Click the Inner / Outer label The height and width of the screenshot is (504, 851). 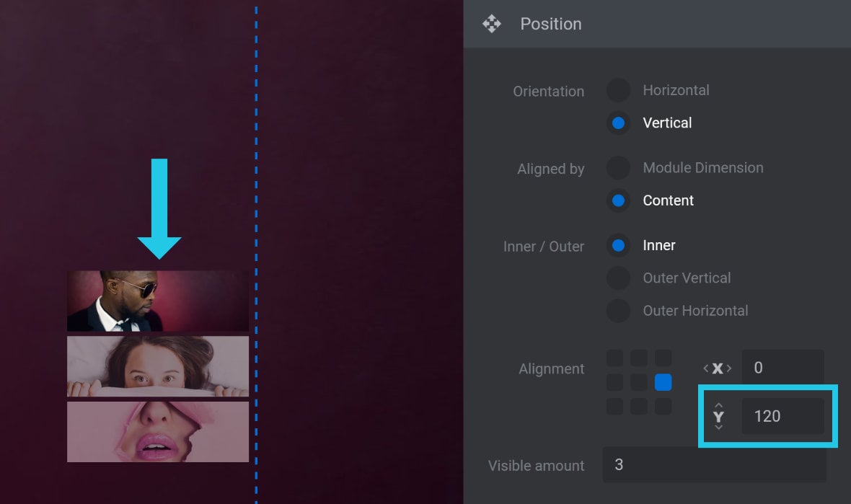pyautogui.click(x=544, y=247)
